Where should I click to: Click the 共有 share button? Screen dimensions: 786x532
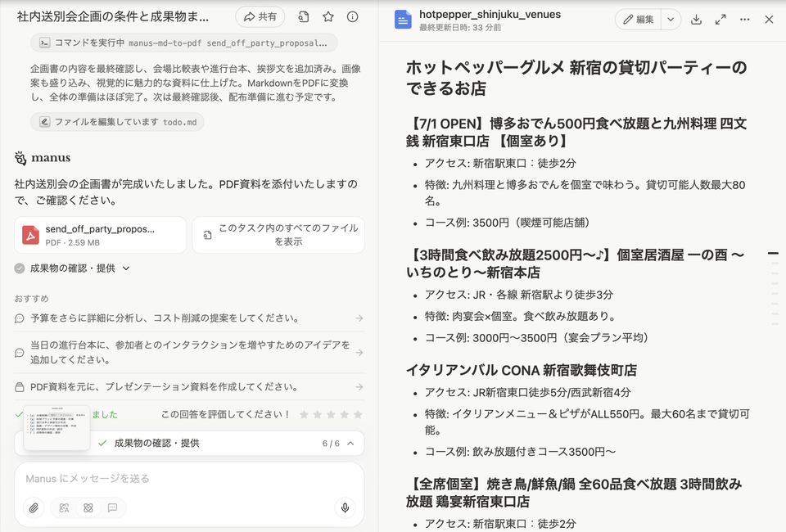260,16
